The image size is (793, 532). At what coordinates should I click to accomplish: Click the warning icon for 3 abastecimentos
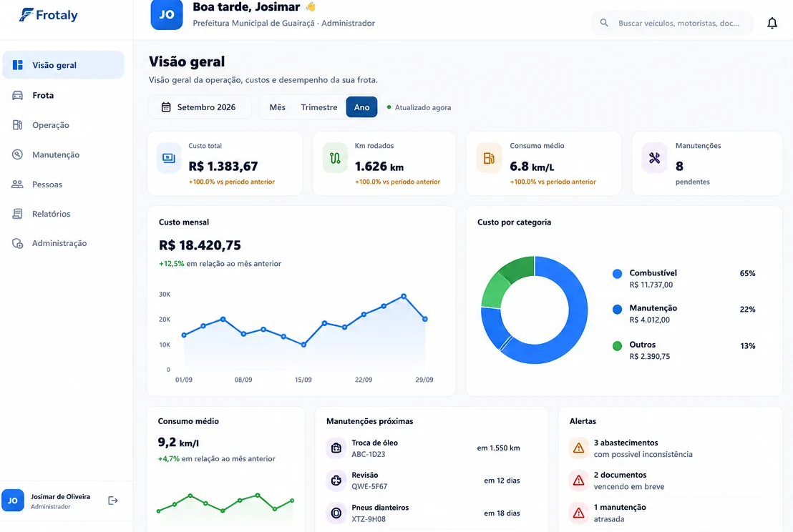click(578, 448)
